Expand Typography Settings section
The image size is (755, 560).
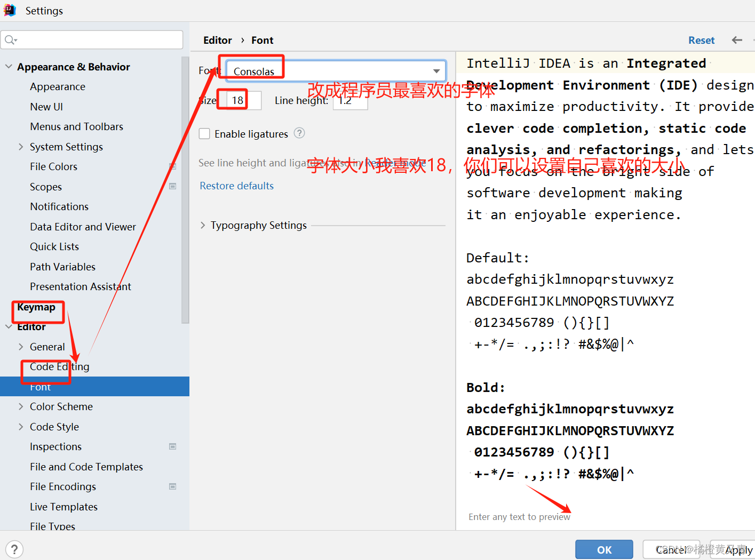coord(203,225)
